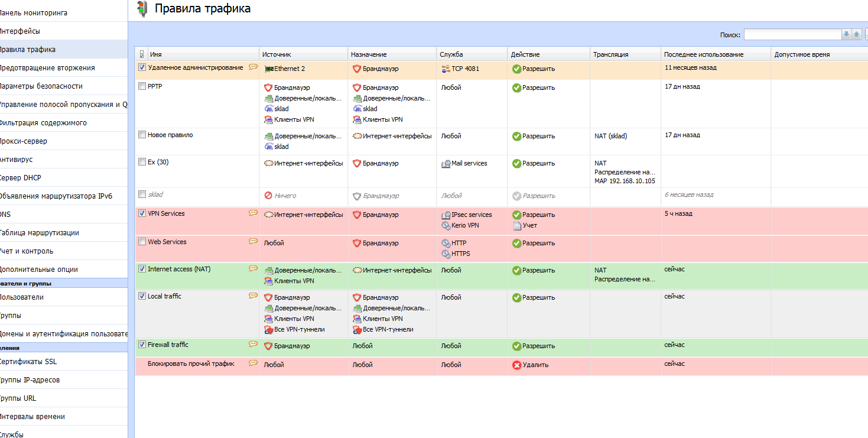Click the Ethernet 2 network card icon
The height and width of the screenshot is (438, 868).
269,69
